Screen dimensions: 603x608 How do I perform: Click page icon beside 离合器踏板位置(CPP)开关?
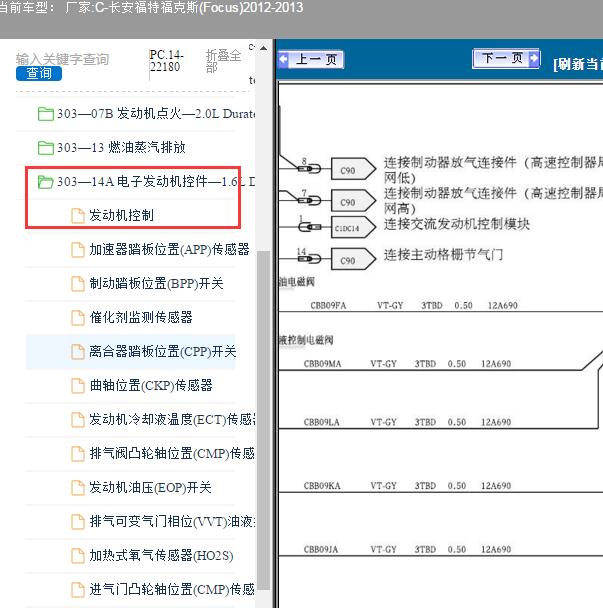[x=78, y=352]
